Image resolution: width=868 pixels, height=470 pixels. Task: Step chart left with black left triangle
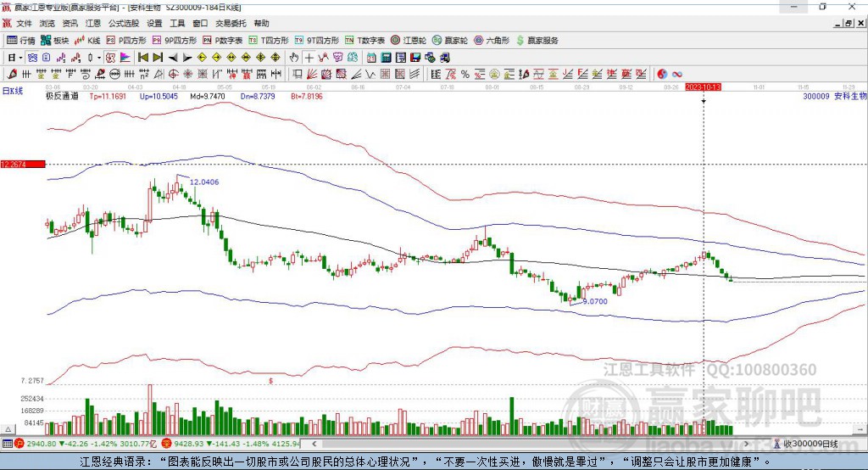pyautogui.click(x=173, y=58)
